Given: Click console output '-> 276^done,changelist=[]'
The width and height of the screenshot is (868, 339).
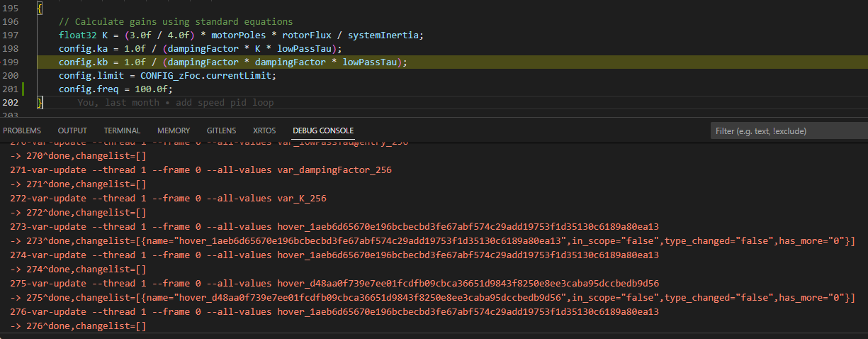Looking at the screenshot, I should click(x=78, y=326).
